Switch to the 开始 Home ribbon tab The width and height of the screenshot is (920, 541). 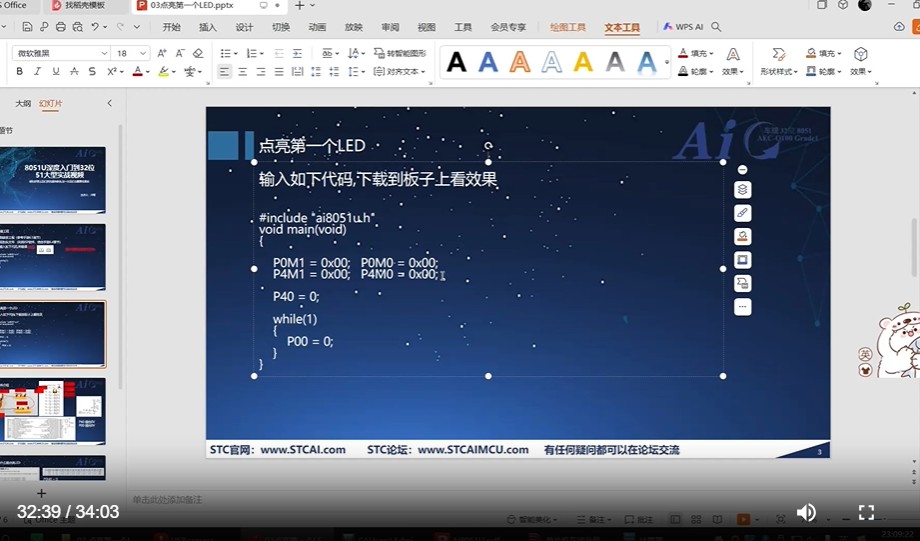tap(171, 27)
